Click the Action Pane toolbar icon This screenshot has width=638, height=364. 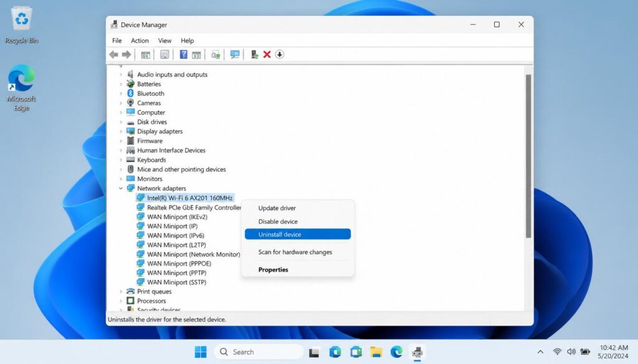click(196, 54)
